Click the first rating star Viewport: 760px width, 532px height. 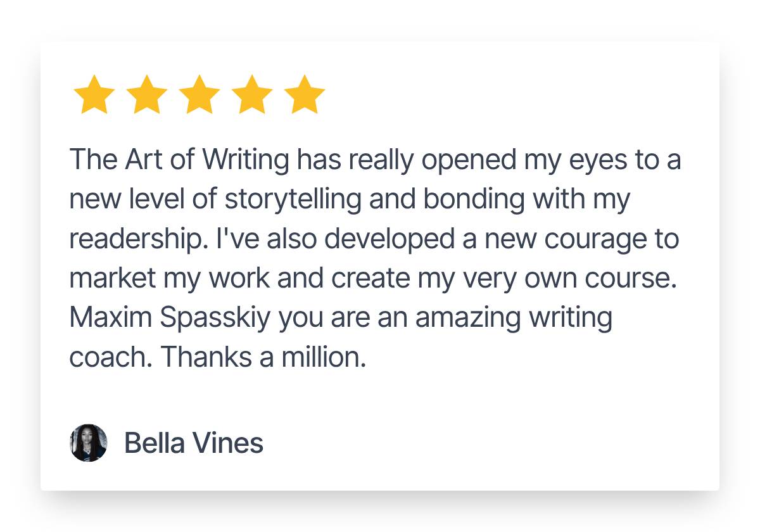[x=94, y=95]
